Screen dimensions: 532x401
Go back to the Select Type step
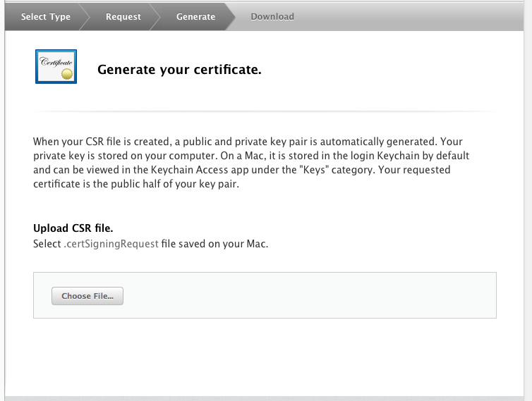point(45,16)
